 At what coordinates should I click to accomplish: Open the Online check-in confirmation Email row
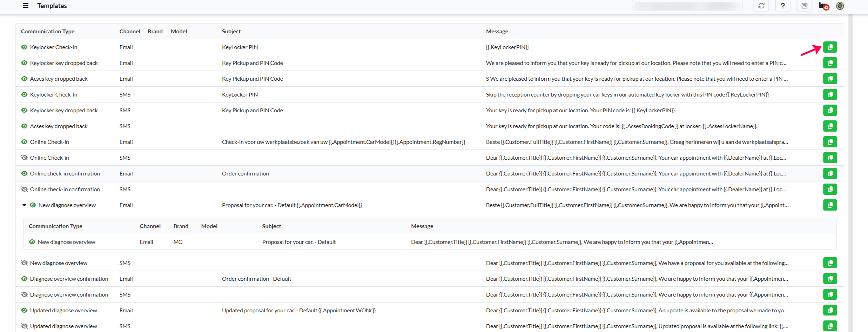point(65,173)
